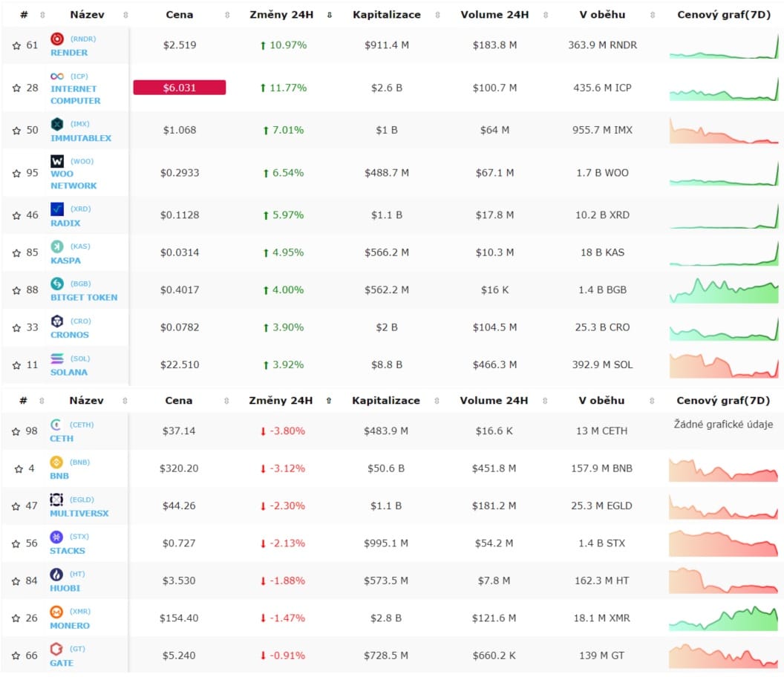Favorite Render with its star icon
The width and height of the screenshot is (784, 677).
coord(16,45)
